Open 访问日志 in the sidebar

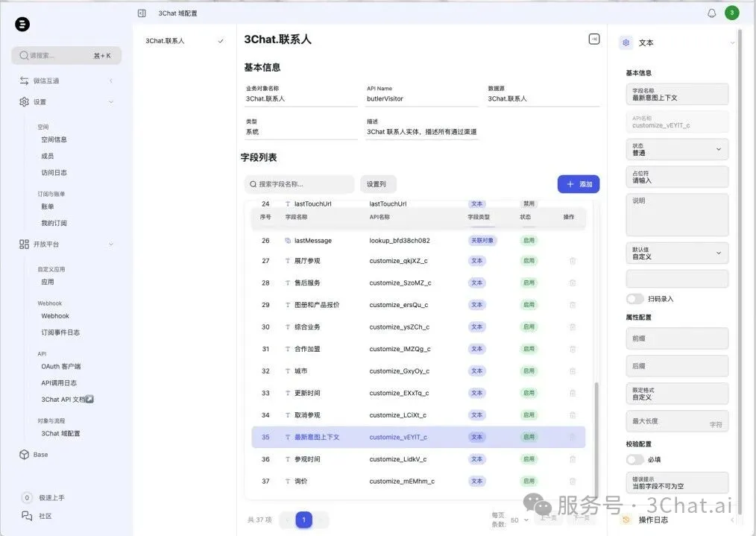click(54, 172)
